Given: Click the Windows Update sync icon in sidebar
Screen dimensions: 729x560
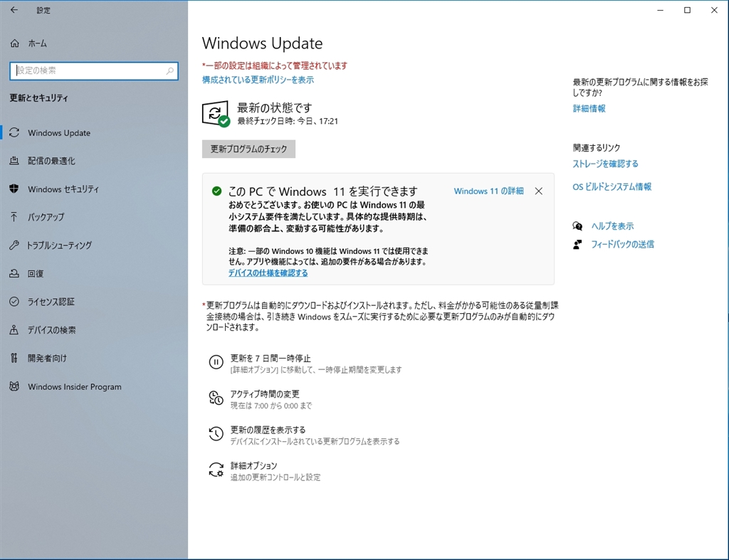Looking at the screenshot, I should click(14, 132).
